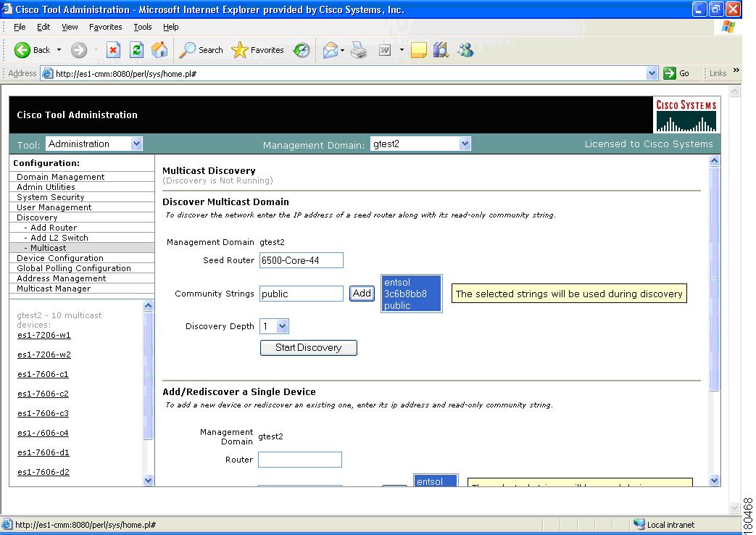Image resolution: width=756 pixels, height=535 pixels.
Task: Select Add L2 Switch under Discovery
Action: click(82, 238)
